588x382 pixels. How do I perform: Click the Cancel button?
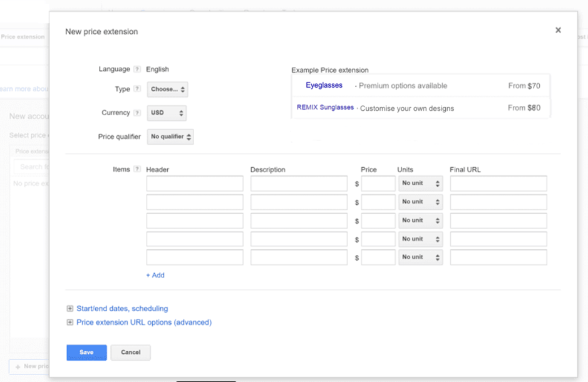pyautogui.click(x=130, y=353)
